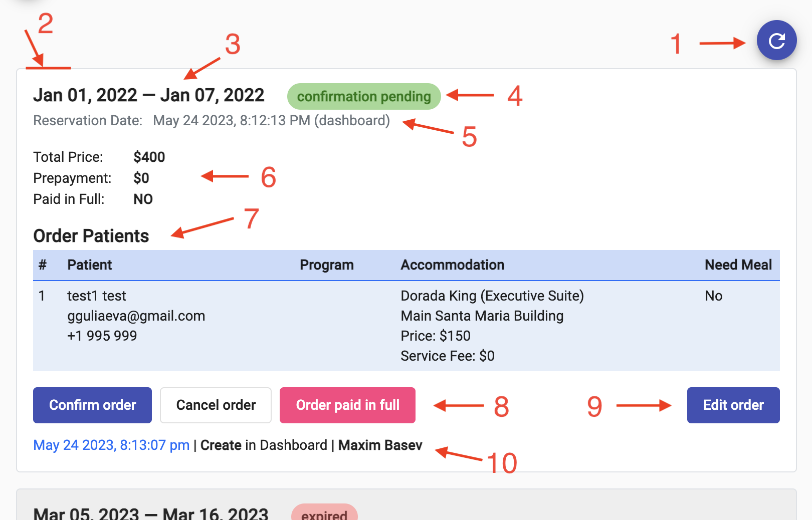Click the Cancel order button

216,405
